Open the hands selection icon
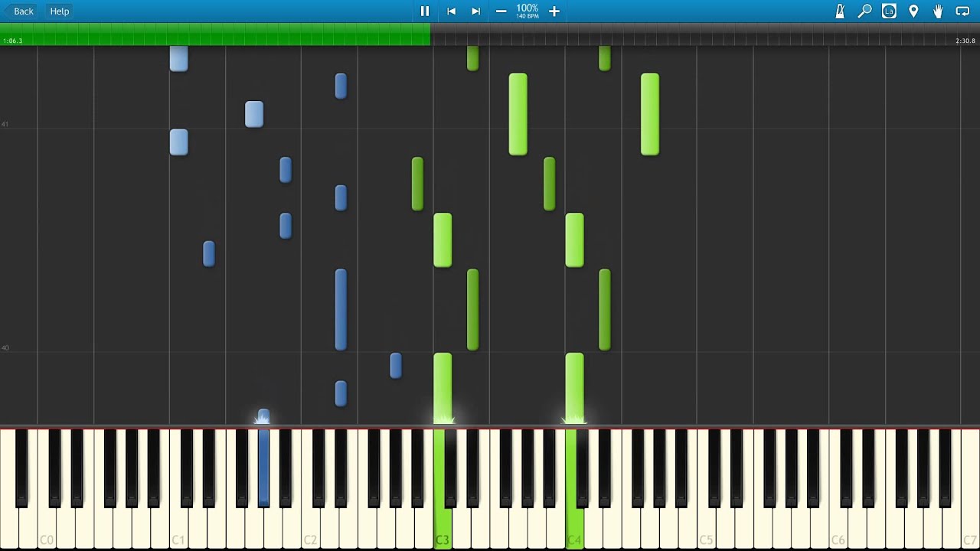The image size is (980, 551). tap(938, 11)
